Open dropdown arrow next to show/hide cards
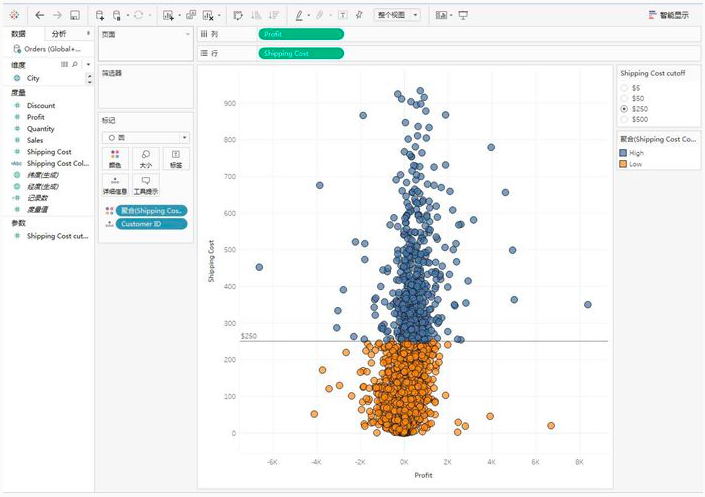The height and width of the screenshot is (497, 705). (451, 15)
